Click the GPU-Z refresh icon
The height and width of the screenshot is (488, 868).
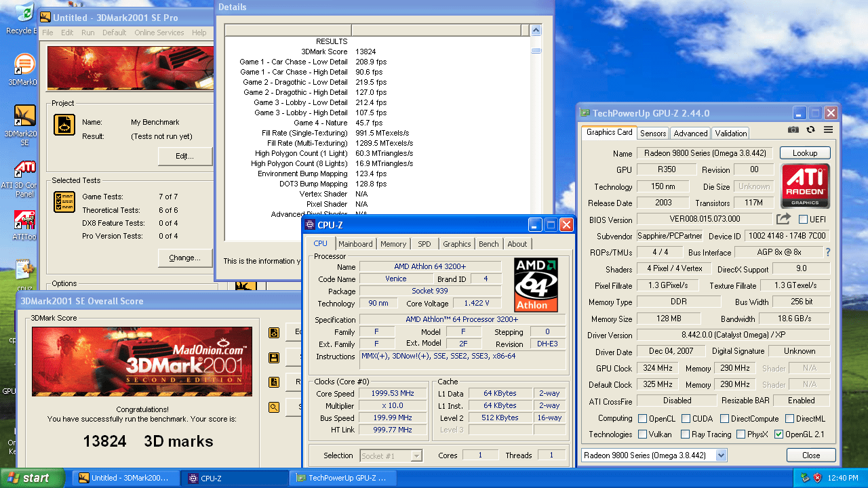click(x=810, y=130)
